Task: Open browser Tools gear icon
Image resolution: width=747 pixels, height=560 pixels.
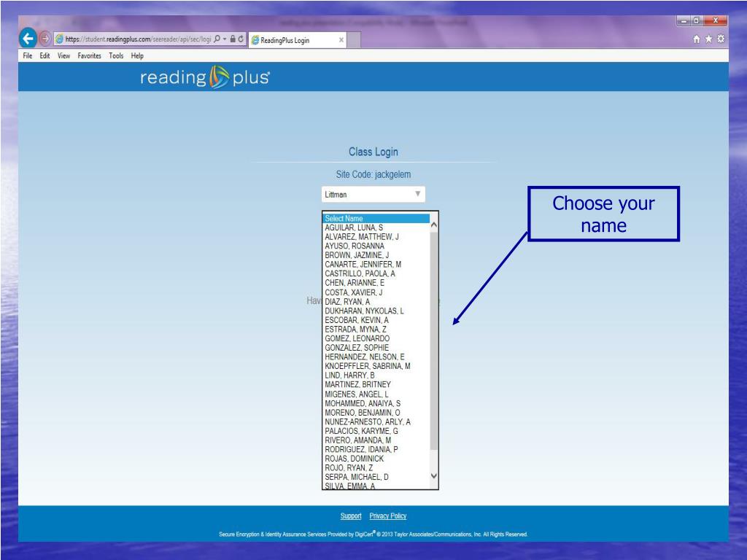Action: tap(721, 39)
